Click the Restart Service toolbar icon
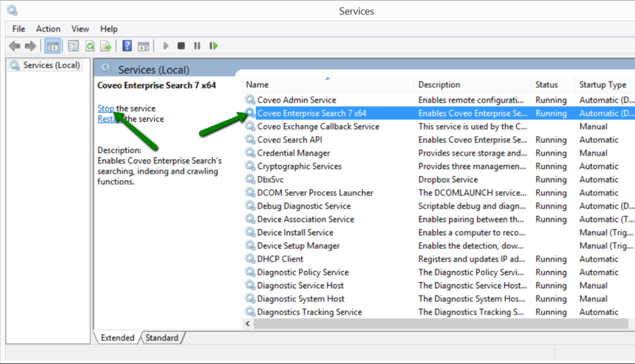This screenshot has width=635, height=364. coord(213,45)
